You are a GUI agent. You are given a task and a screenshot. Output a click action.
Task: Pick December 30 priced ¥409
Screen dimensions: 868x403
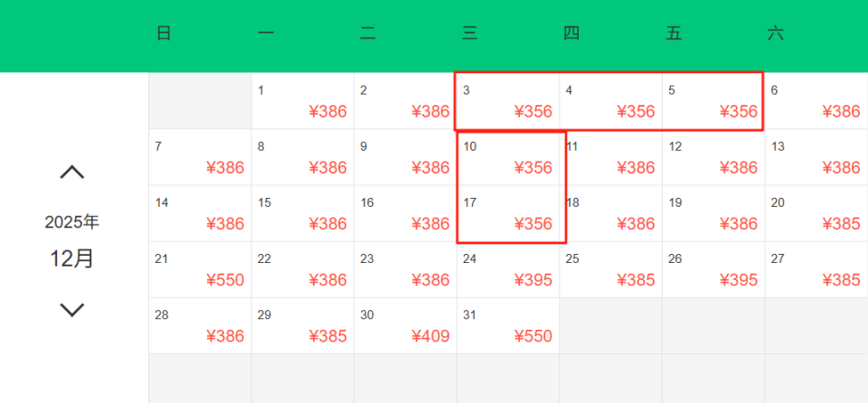405,325
